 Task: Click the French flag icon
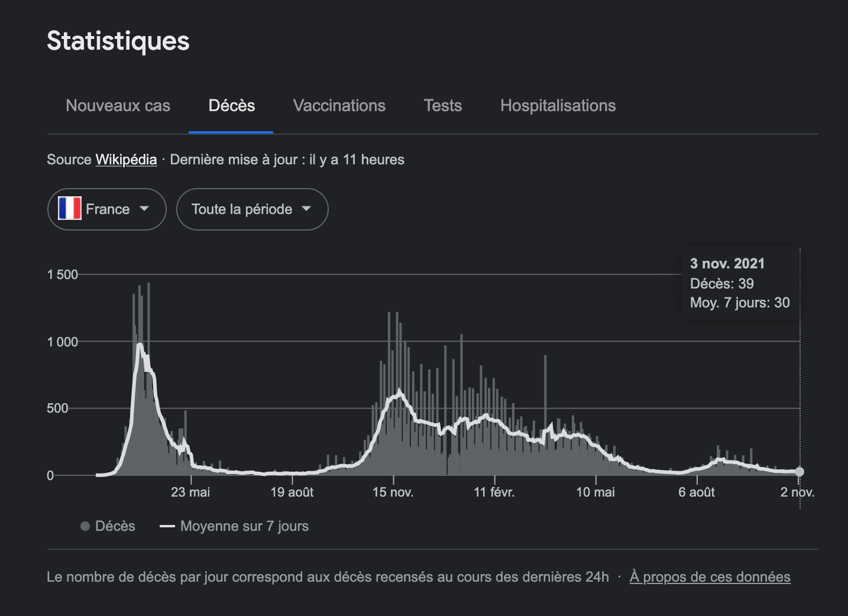click(70, 209)
